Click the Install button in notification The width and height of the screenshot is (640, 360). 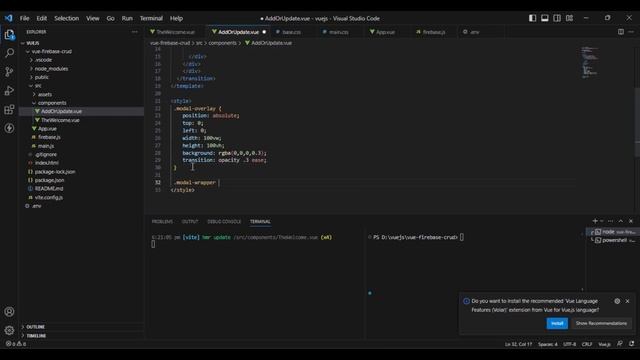(557, 323)
